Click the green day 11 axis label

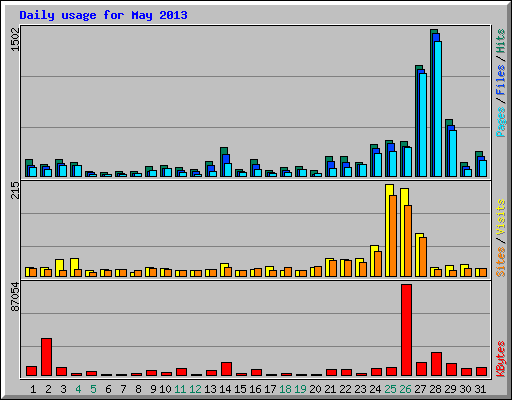(x=180, y=389)
